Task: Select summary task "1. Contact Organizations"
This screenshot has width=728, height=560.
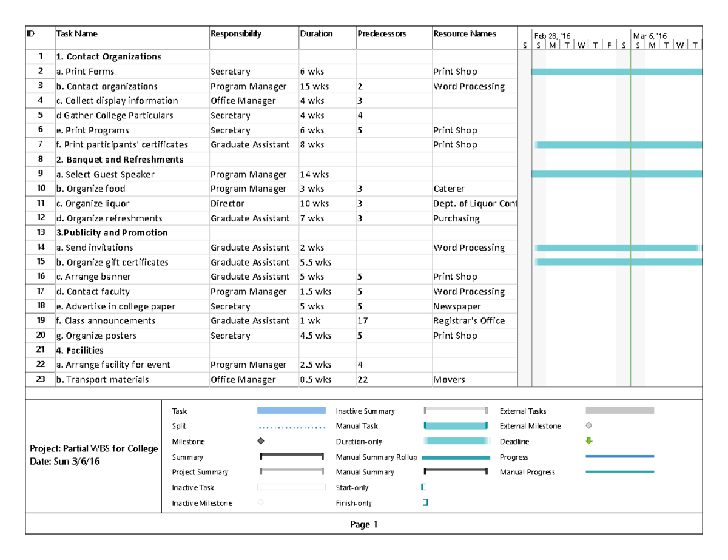Action: tap(109, 57)
